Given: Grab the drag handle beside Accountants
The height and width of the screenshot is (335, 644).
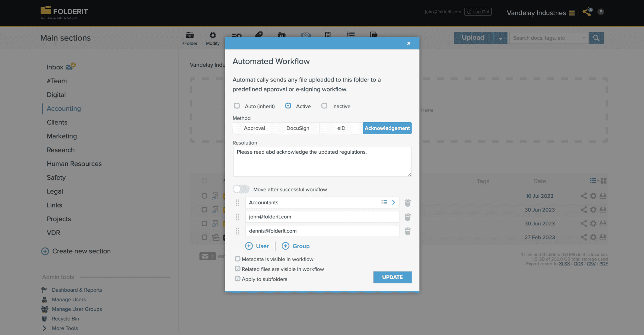Looking at the screenshot, I should 237,203.
